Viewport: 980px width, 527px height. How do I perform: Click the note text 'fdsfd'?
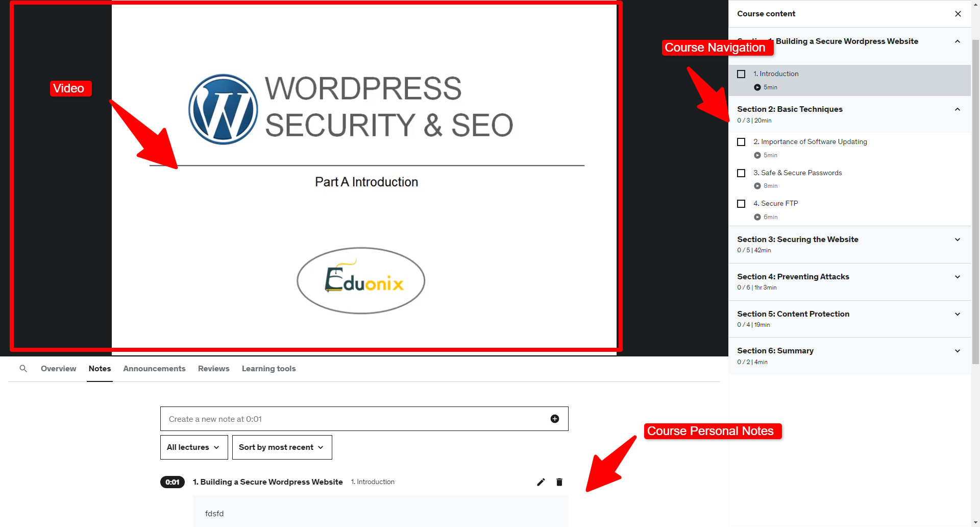(214, 514)
